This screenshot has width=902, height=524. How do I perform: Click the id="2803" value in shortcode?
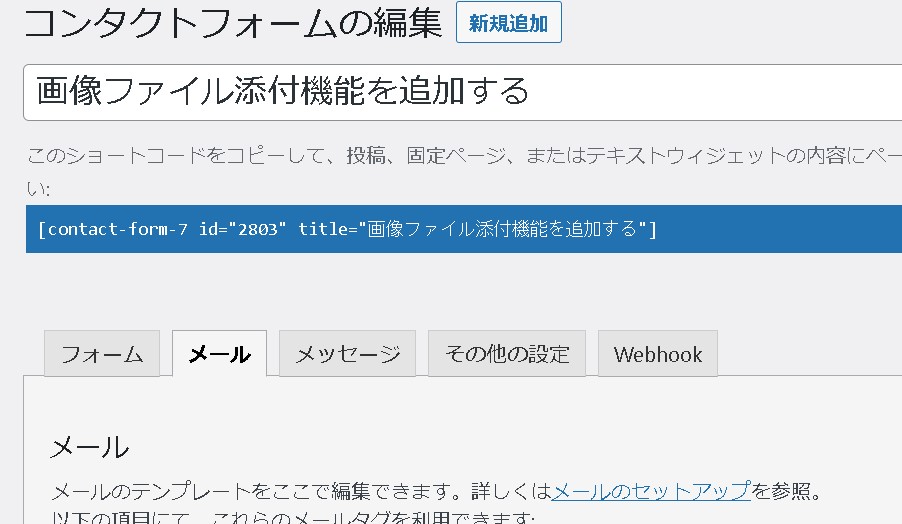(x=243, y=229)
